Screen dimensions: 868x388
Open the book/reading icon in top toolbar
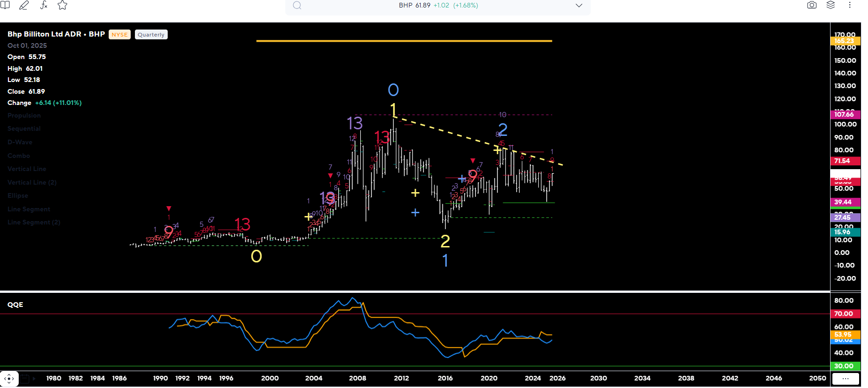6,5
